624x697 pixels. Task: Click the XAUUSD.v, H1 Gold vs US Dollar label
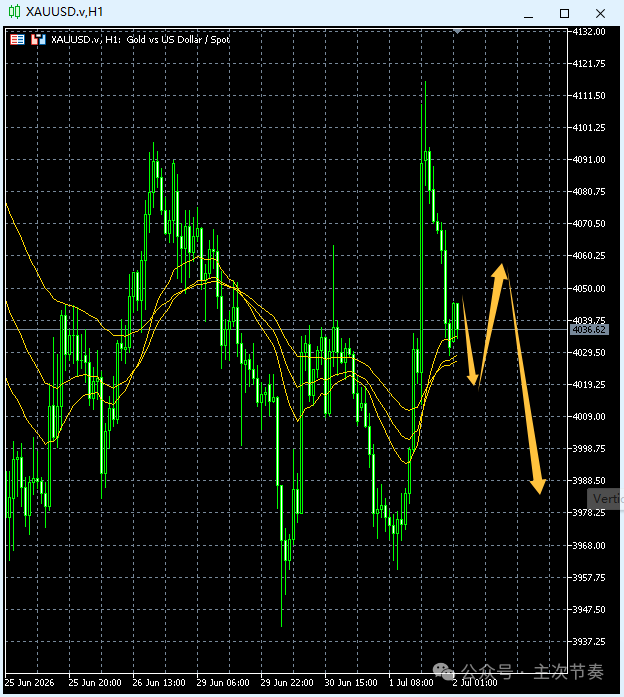(x=140, y=40)
